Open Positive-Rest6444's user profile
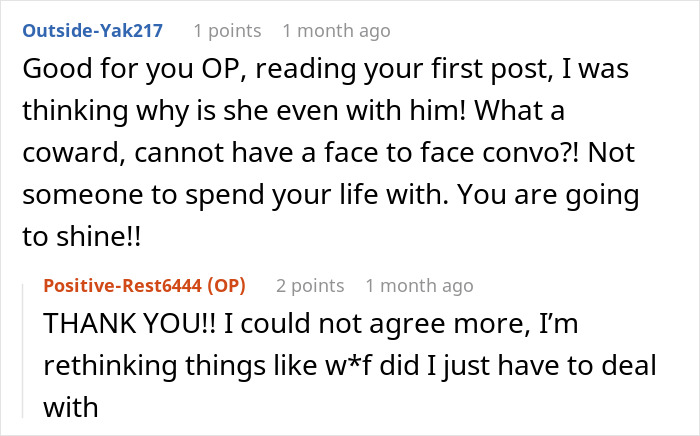Viewport: 700px width, 436px height. pos(122,286)
